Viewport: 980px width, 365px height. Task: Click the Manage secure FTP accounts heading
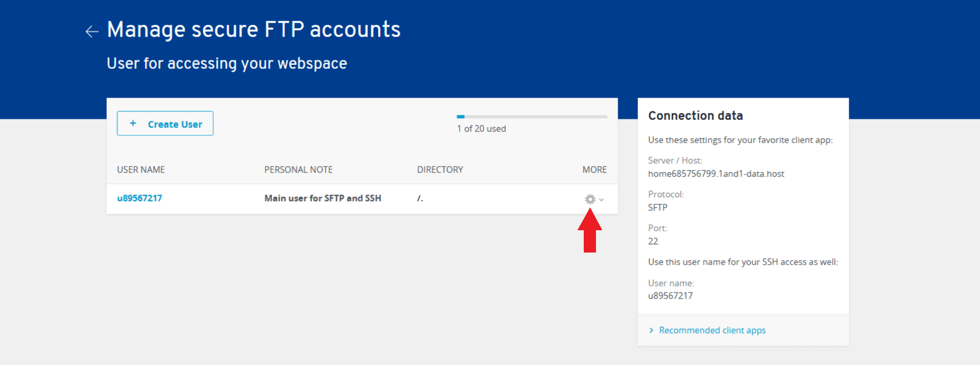[254, 30]
